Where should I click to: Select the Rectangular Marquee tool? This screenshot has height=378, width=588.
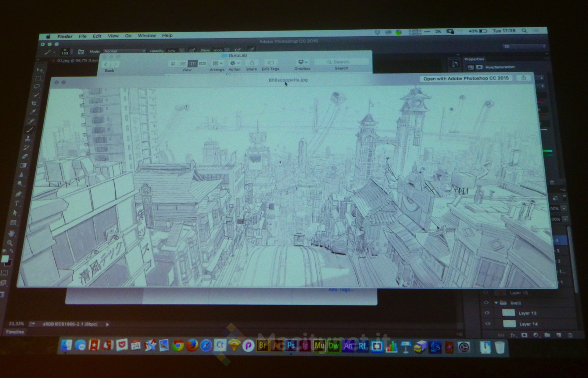(x=38, y=78)
